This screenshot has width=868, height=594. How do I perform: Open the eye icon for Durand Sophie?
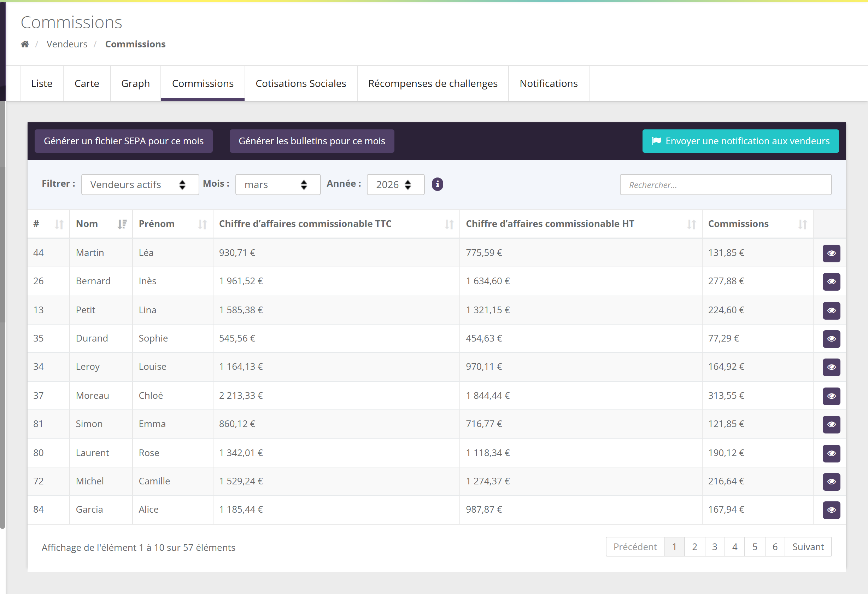click(x=831, y=339)
